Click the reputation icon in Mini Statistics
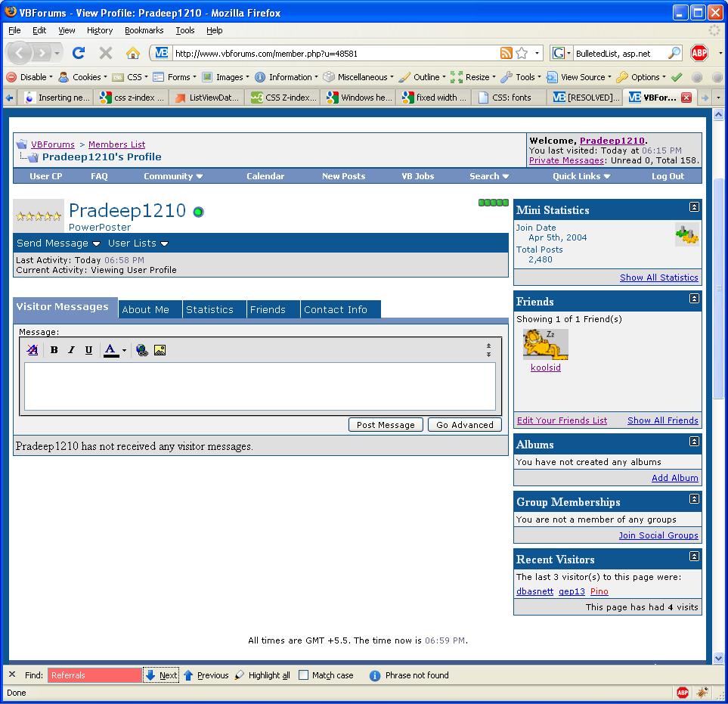Viewport: 728px width, 704px height. pyautogui.click(x=687, y=234)
